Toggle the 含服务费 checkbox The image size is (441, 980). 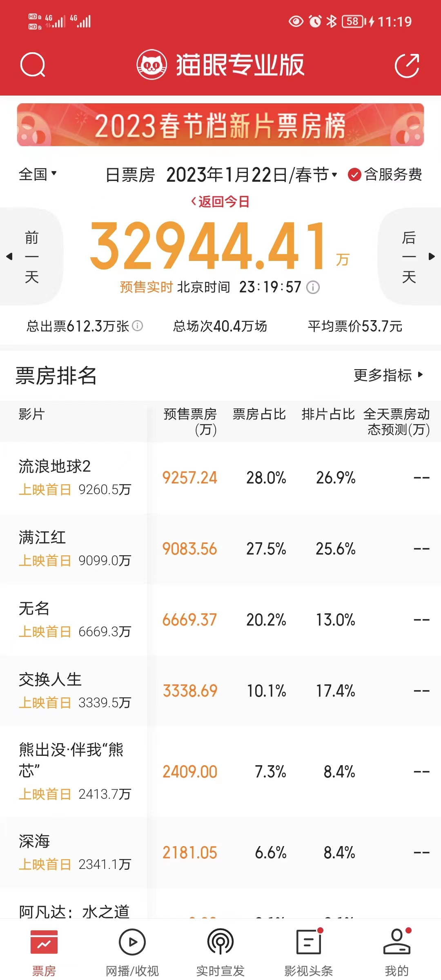pos(354,175)
